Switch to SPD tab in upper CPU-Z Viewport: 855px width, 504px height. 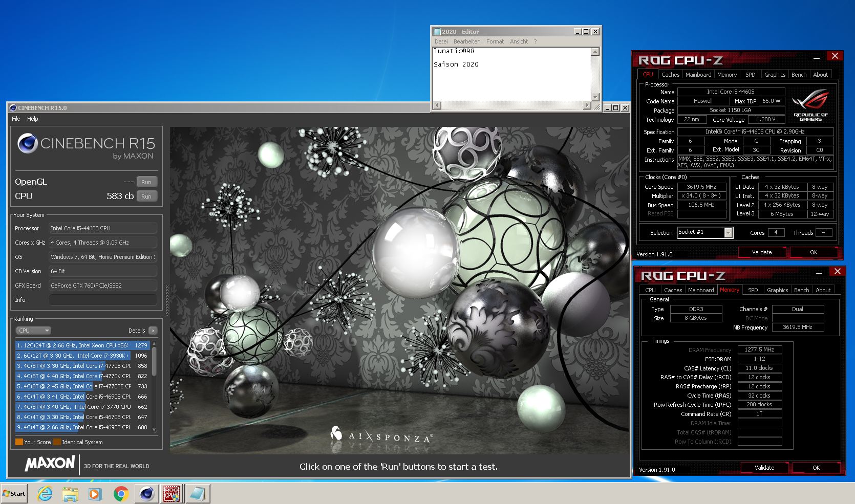tap(751, 75)
